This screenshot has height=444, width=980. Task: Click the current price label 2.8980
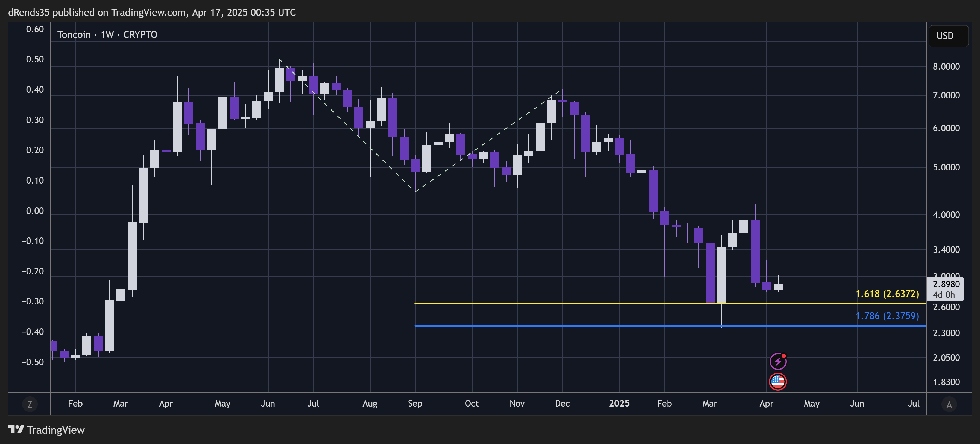click(x=946, y=284)
